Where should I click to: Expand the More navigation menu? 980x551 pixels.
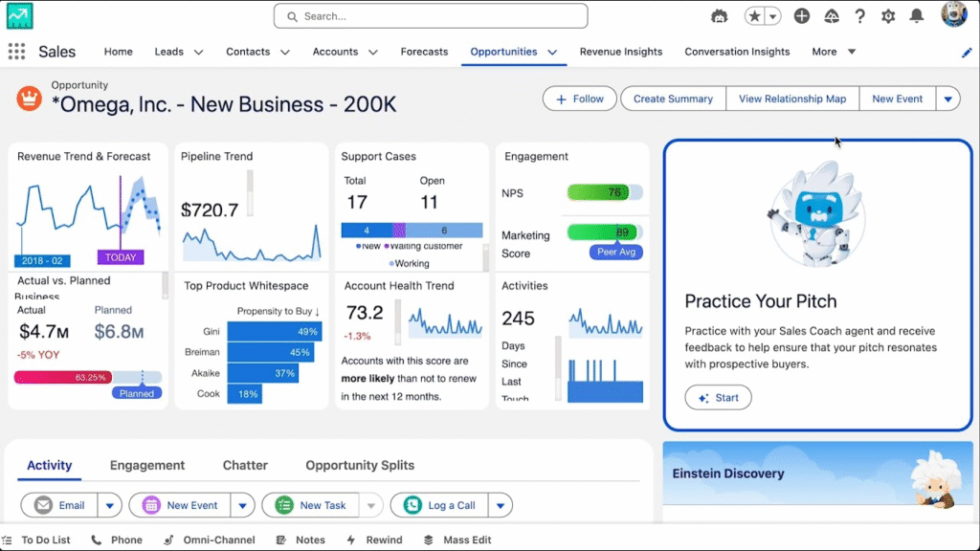coord(834,52)
